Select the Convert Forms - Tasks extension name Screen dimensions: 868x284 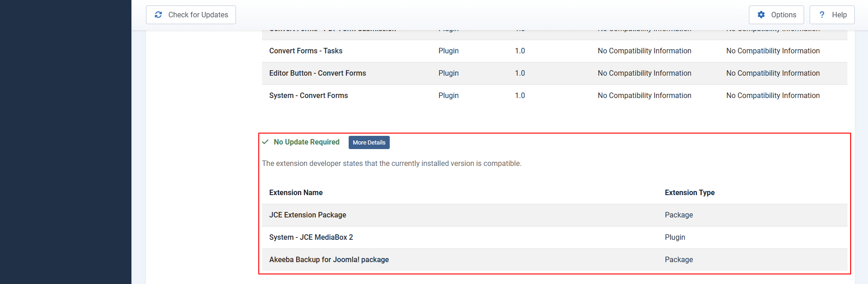pos(305,51)
